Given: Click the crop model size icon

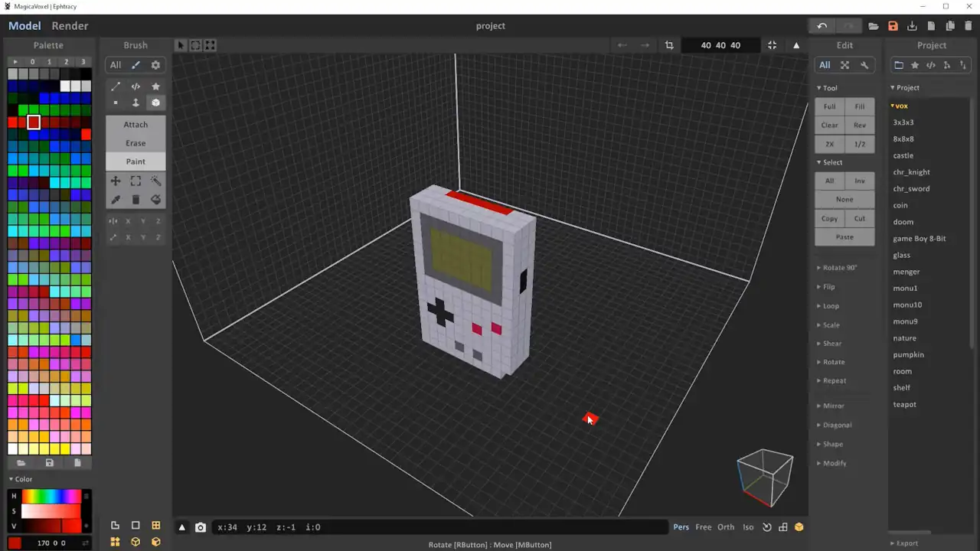Looking at the screenshot, I should [x=669, y=45].
